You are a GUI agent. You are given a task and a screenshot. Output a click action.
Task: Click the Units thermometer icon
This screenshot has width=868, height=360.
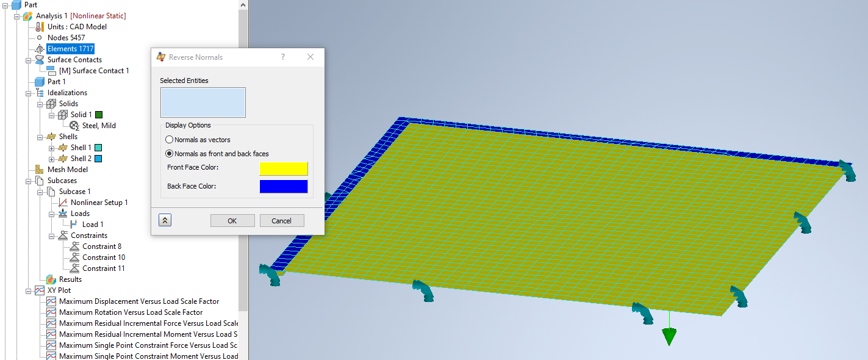click(40, 27)
